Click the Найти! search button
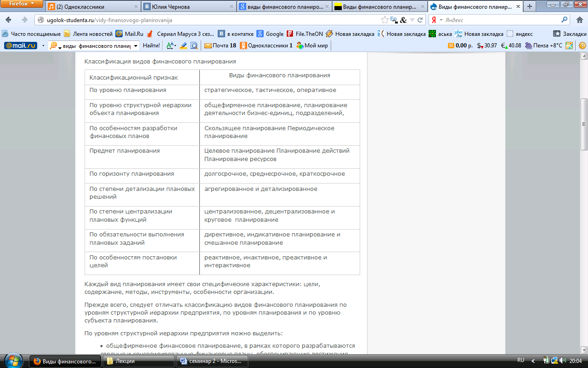The image size is (588, 368). pos(151,46)
